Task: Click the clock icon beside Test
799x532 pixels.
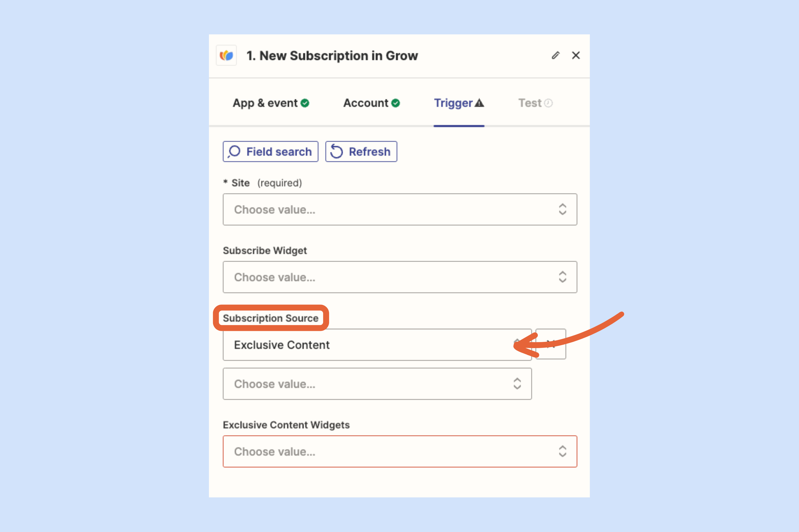Action: [x=549, y=103]
